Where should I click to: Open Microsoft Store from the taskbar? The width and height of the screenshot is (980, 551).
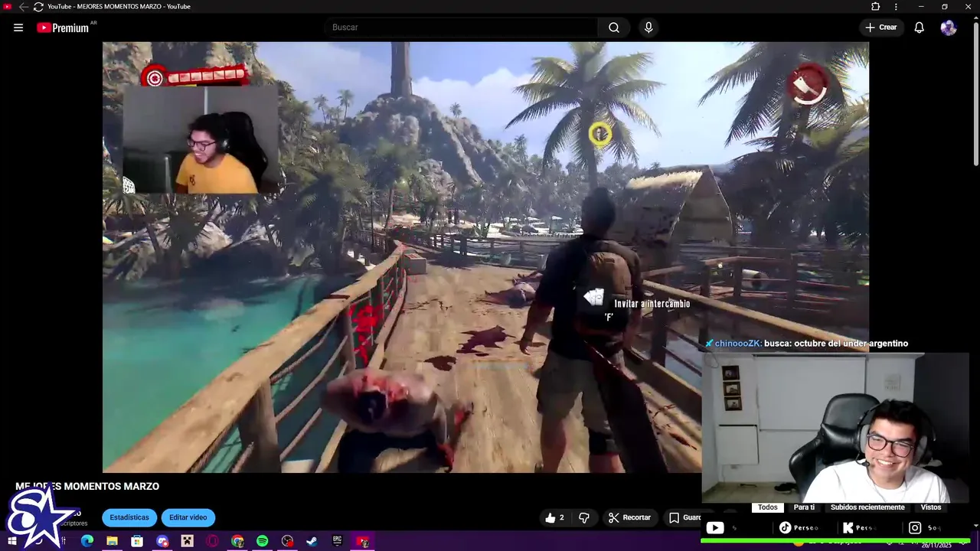coord(137,541)
